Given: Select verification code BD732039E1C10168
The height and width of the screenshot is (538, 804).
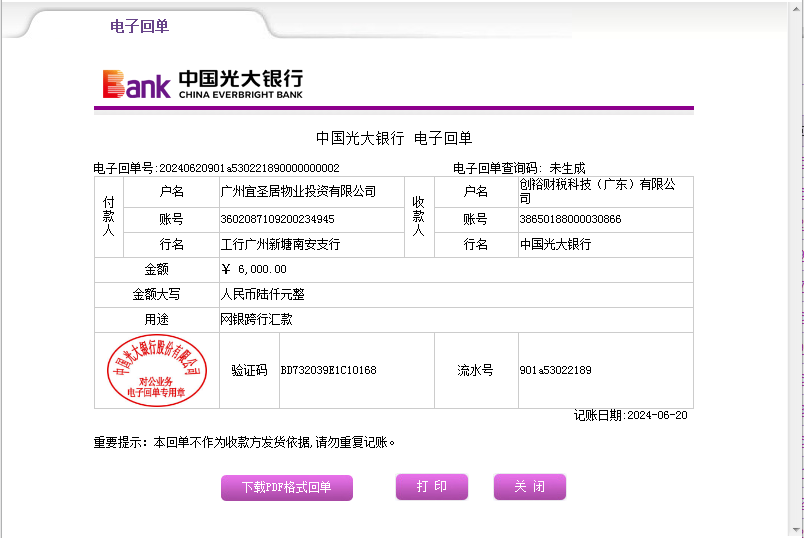Looking at the screenshot, I should 328,370.
